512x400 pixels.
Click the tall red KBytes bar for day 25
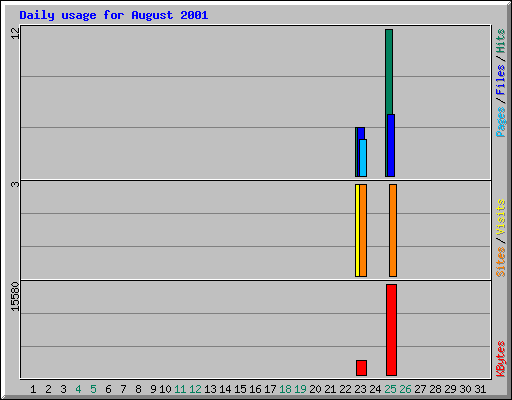click(391, 330)
